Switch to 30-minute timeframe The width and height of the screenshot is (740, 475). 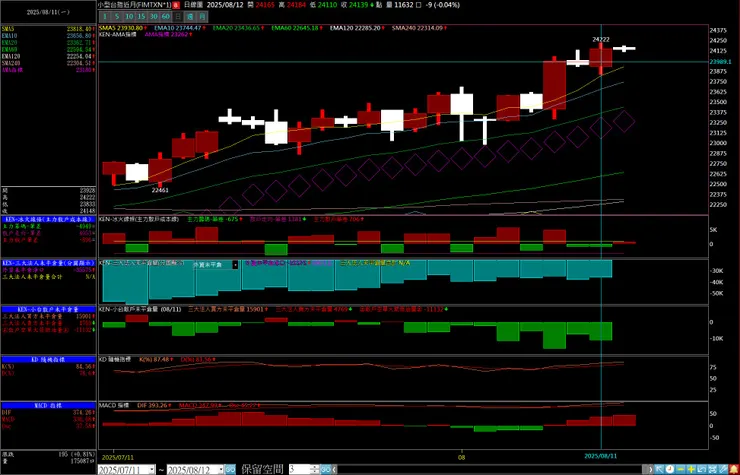pos(154,17)
